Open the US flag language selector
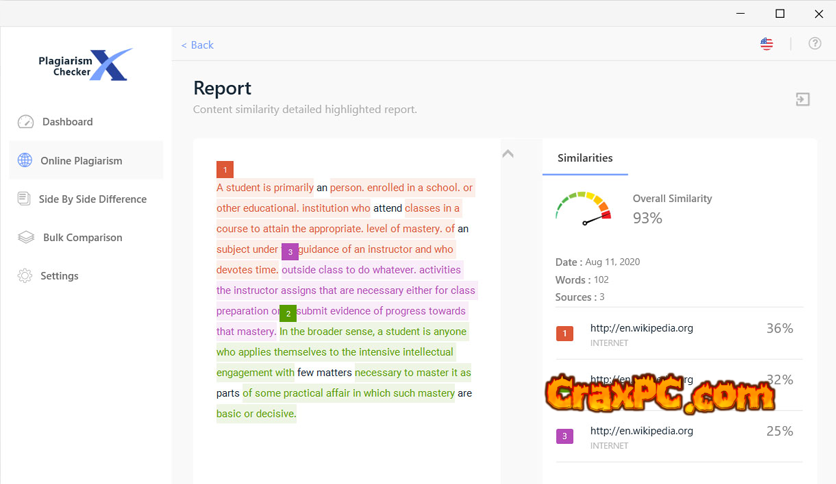This screenshot has width=836, height=484. pyautogui.click(x=767, y=44)
